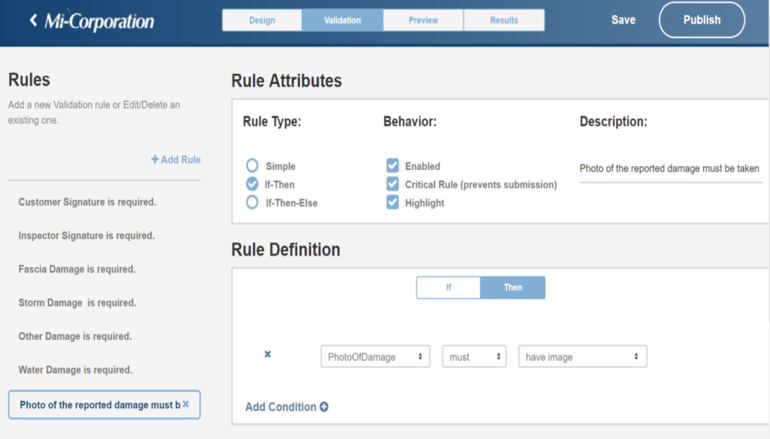
Task: Toggle Critical Rule prevents submission checkbox
Action: [x=392, y=184]
